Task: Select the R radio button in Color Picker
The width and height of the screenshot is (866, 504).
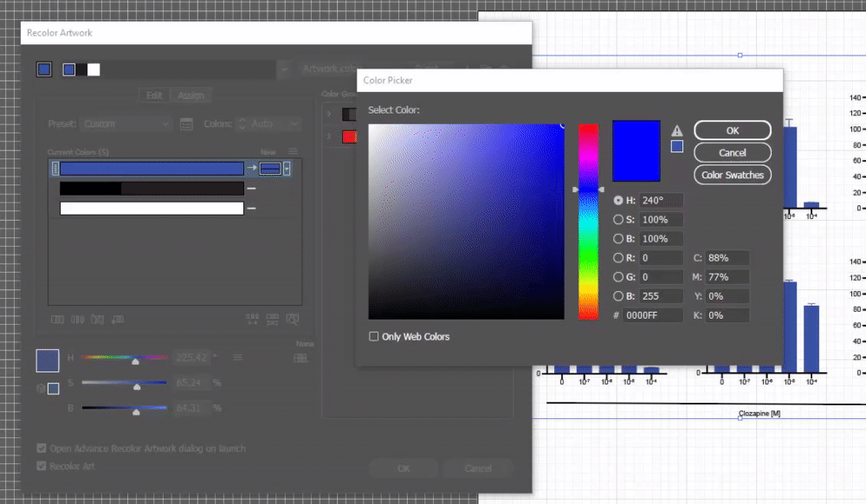Action: tap(618, 258)
